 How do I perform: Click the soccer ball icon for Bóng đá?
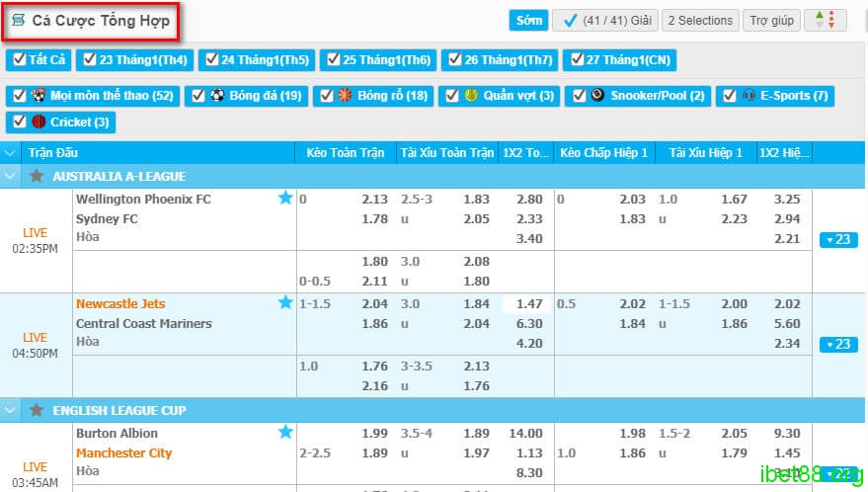tap(217, 95)
